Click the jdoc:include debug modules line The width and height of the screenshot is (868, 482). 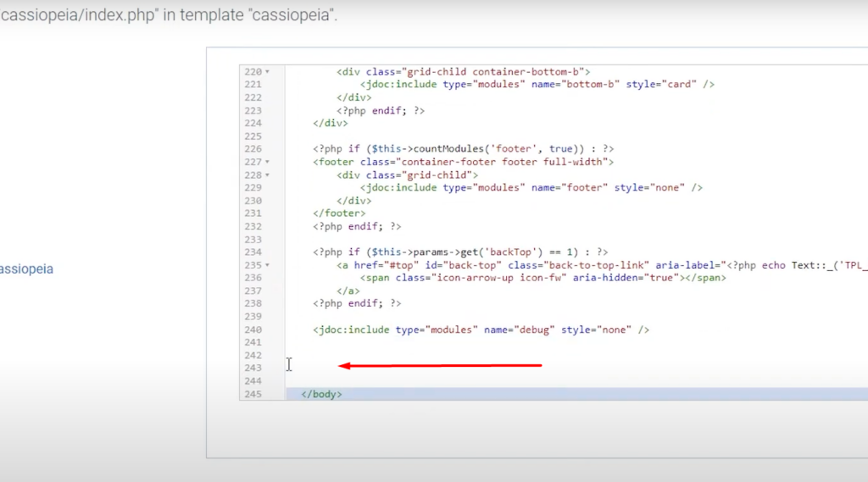click(481, 330)
